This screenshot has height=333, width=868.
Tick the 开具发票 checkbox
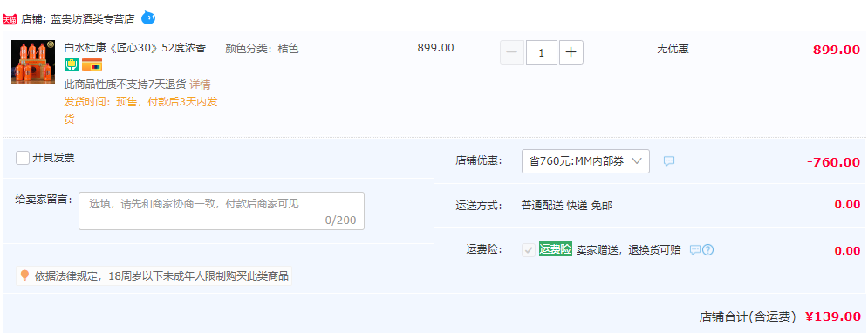click(x=23, y=158)
